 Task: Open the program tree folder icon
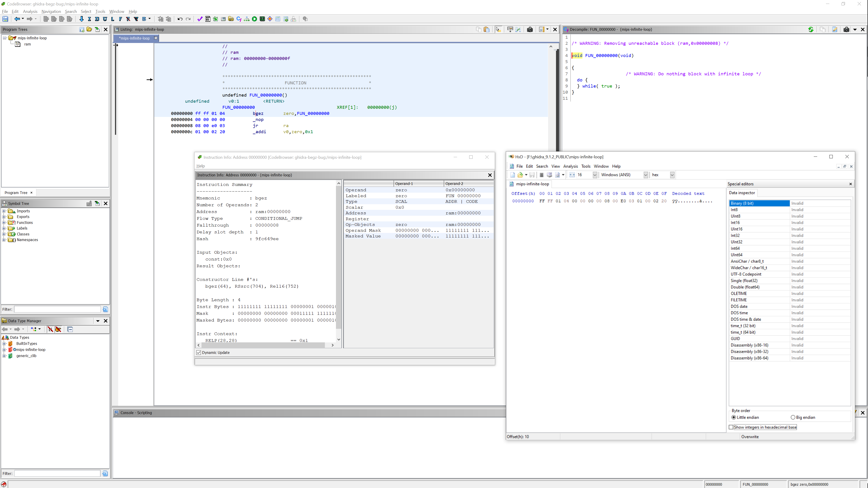click(x=89, y=29)
